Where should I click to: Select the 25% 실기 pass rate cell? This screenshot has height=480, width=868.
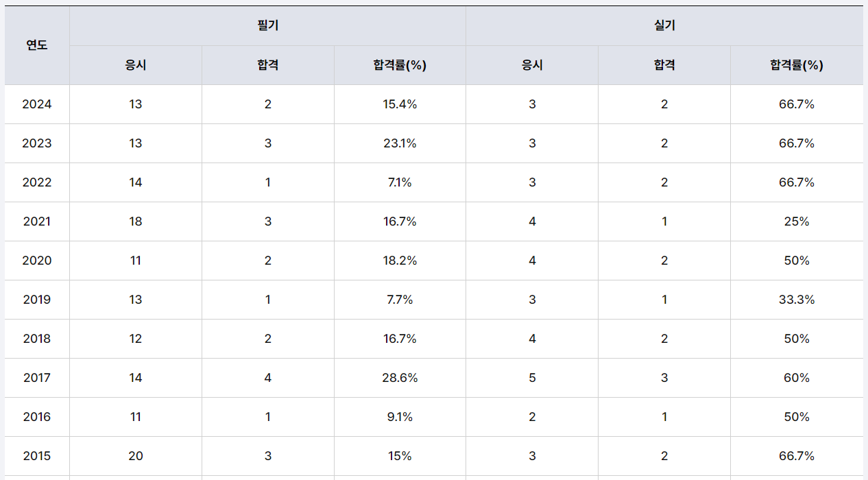pyautogui.click(x=796, y=221)
